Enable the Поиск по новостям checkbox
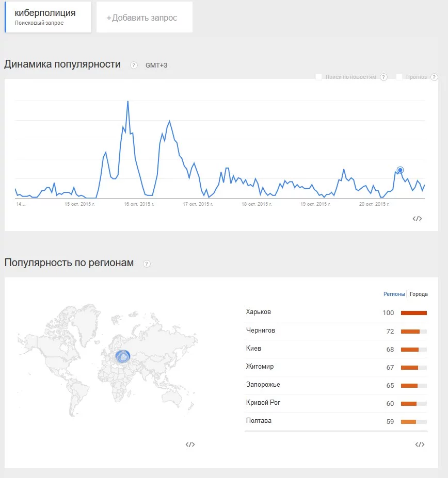The image size is (448, 478). click(319, 77)
